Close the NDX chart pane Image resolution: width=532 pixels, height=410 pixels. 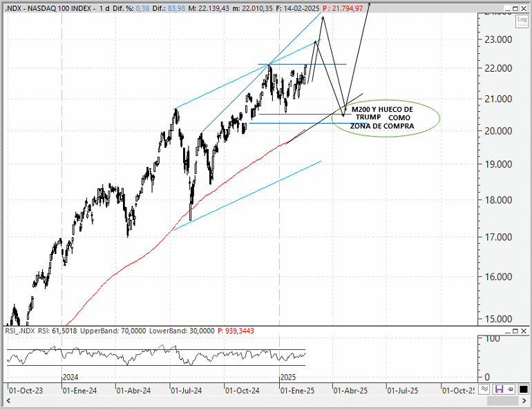tap(524, 8)
